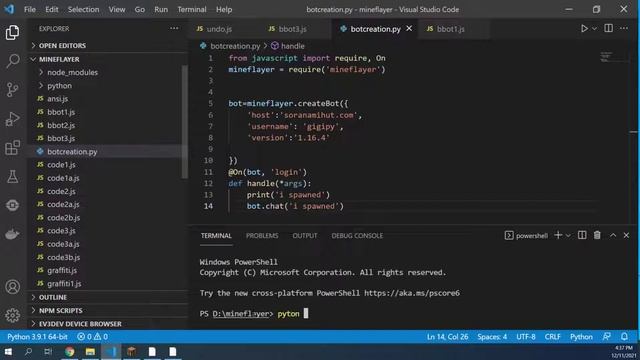Open the Source Control view
640x360 pixels.
click(x=12, y=89)
